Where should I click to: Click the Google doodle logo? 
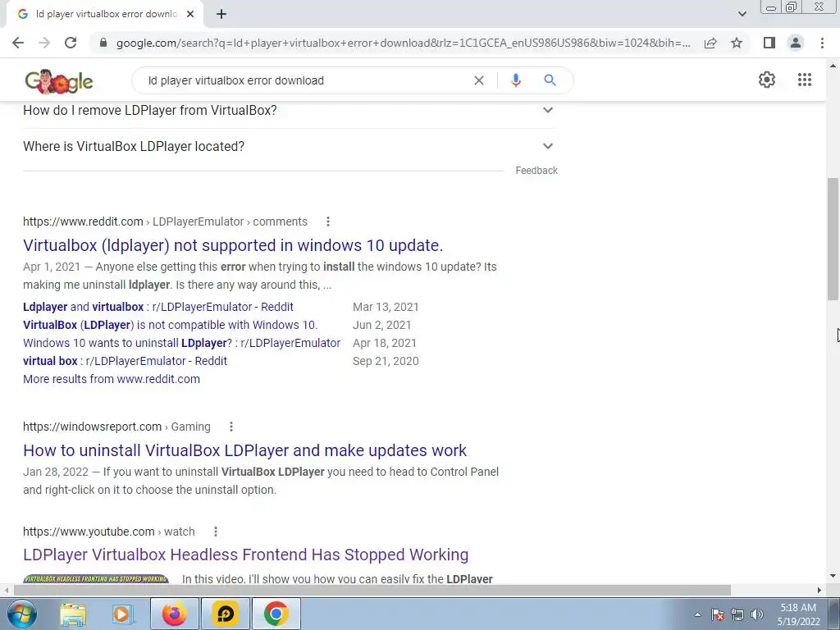[x=59, y=81]
